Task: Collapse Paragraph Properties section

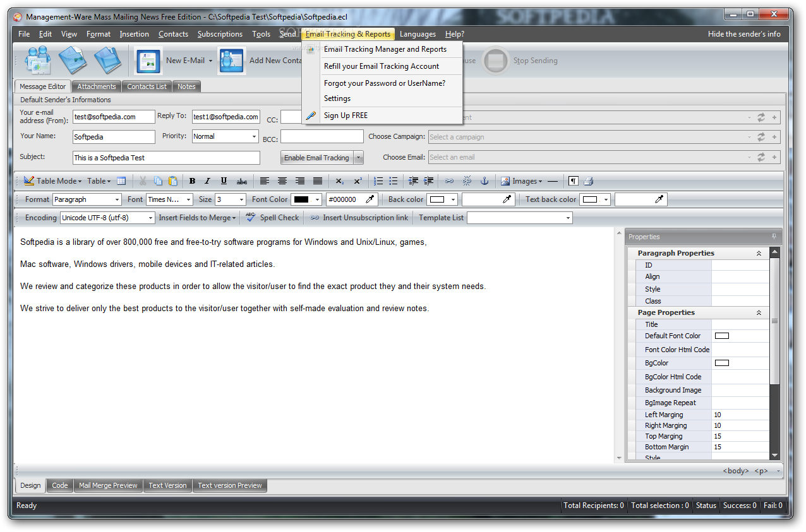Action: point(759,253)
